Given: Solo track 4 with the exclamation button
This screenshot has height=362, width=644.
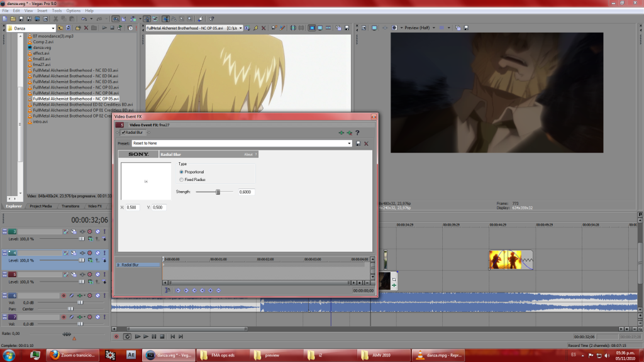Looking at the screenshot, I should click(x=105, y=253).
